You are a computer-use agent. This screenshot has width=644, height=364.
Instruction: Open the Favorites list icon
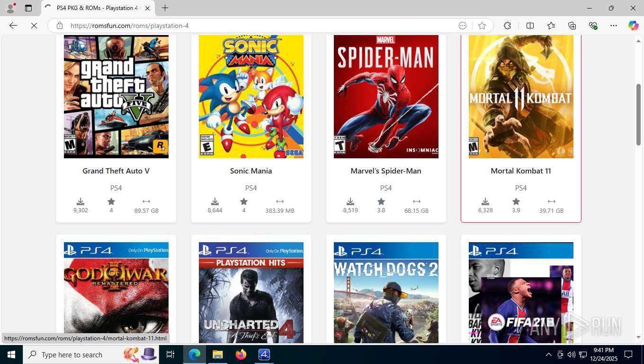[551, 26]
